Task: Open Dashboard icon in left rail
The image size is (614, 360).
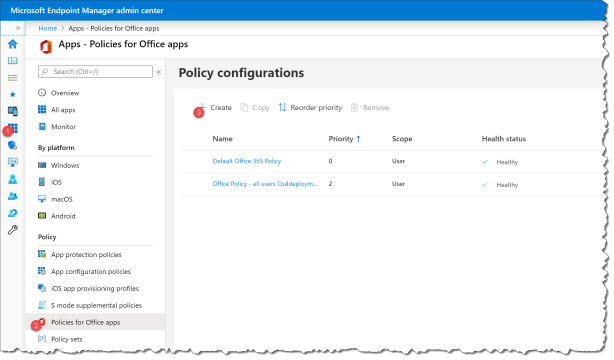Action: coord(13,61)
